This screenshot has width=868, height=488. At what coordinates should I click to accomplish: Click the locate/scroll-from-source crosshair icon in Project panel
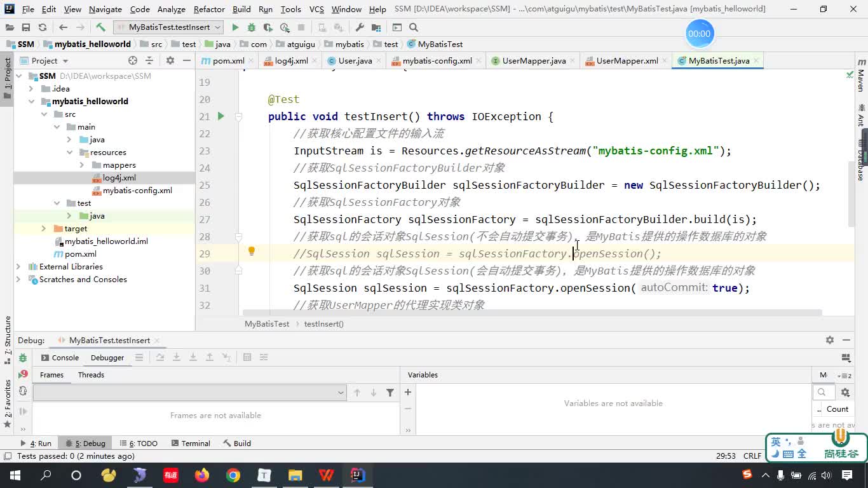coord(133,60)
